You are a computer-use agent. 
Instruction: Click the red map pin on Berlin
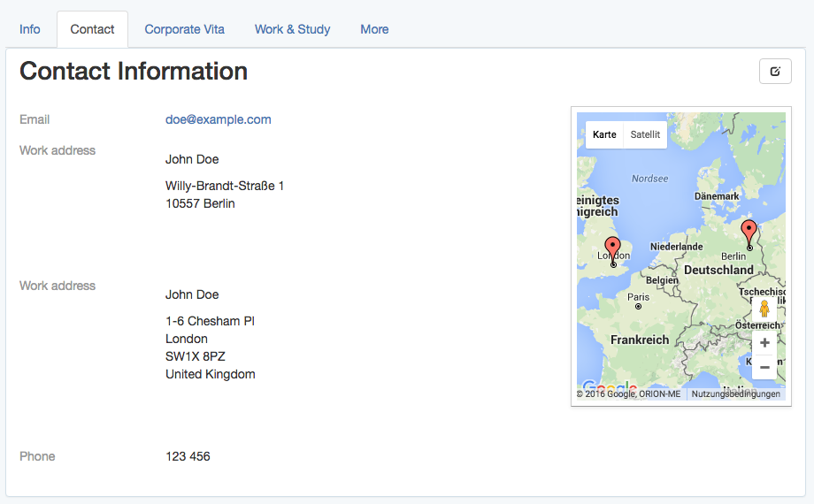[x=749, y=233]
